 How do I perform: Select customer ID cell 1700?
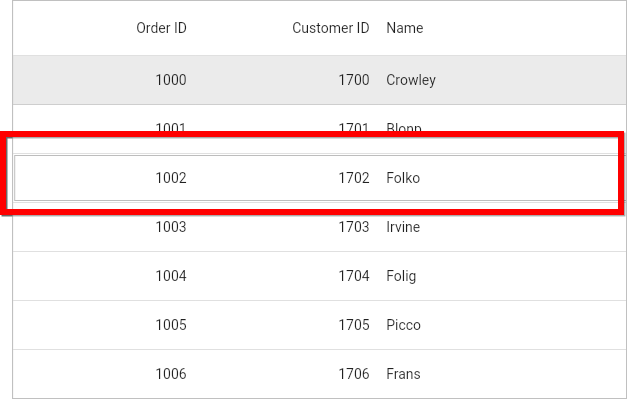point(354,80)
